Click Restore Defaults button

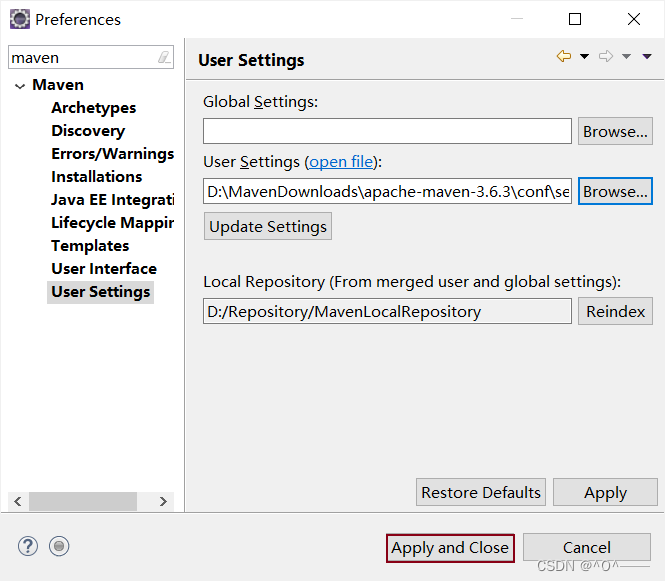(x=481, y=492)
